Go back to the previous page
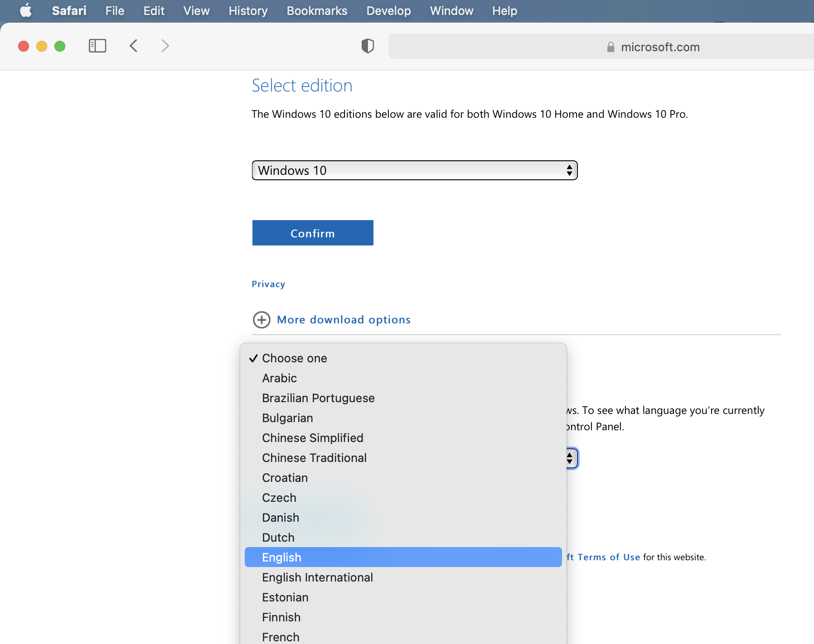 133,46
